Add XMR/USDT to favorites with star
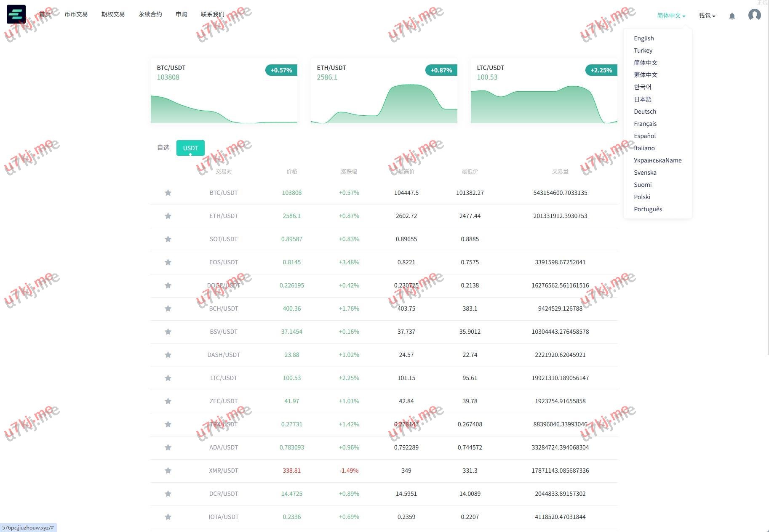This screenshot has height=532, width=769. [x=168, y=471]
